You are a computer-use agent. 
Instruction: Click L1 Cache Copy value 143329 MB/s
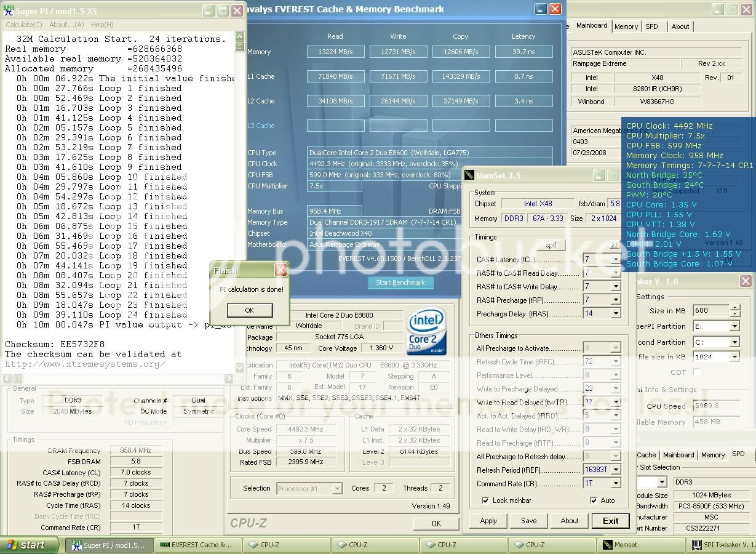pyautogui.click(x=461, y=76)
